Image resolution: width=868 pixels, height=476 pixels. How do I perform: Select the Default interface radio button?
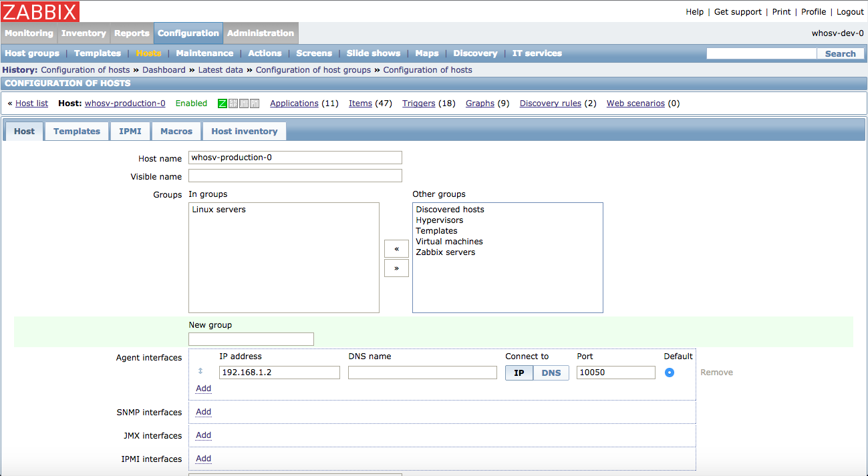click(x=670, y=373)
